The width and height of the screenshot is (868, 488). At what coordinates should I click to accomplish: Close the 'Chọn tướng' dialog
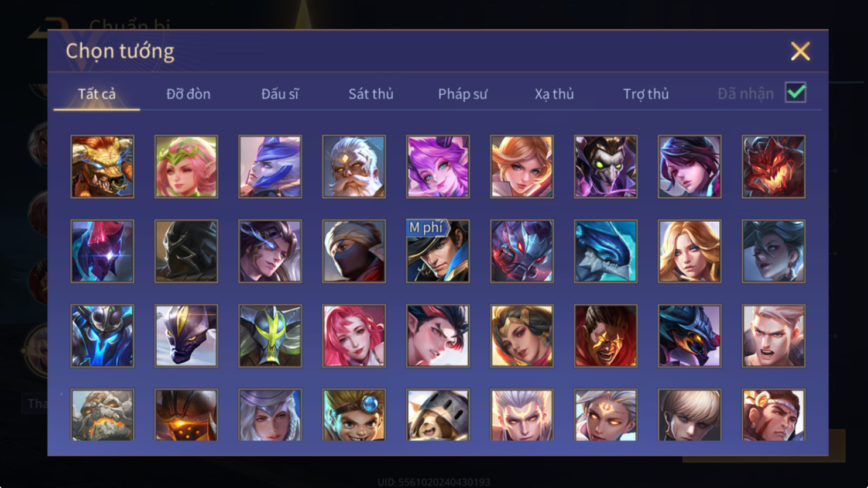pos(800,51)
